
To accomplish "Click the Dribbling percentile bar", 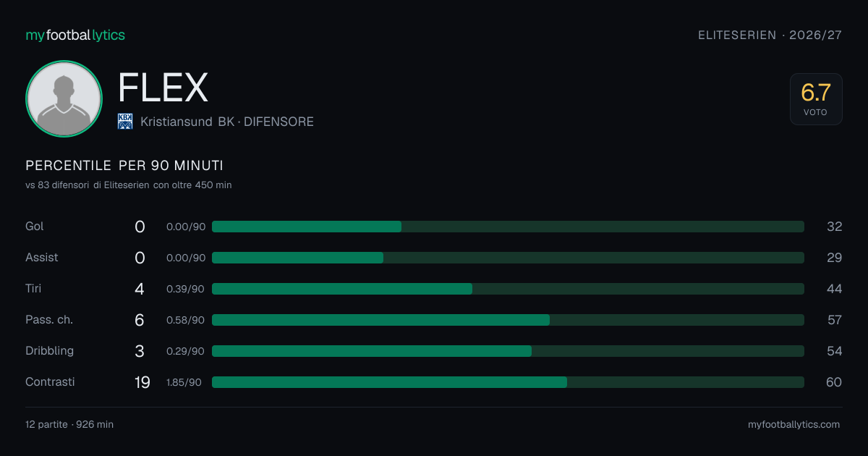I will click(508, 351).
